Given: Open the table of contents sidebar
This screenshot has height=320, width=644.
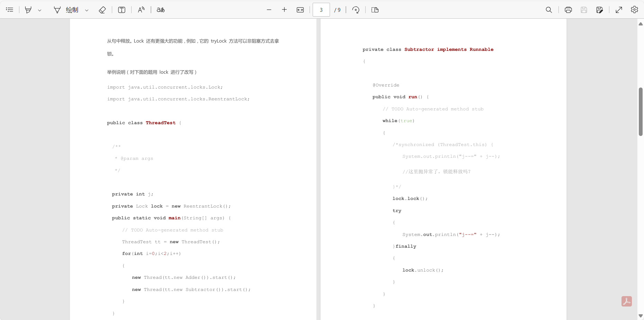Looking at the screenshot, I should pyautogui.click(x=10, y=10).
